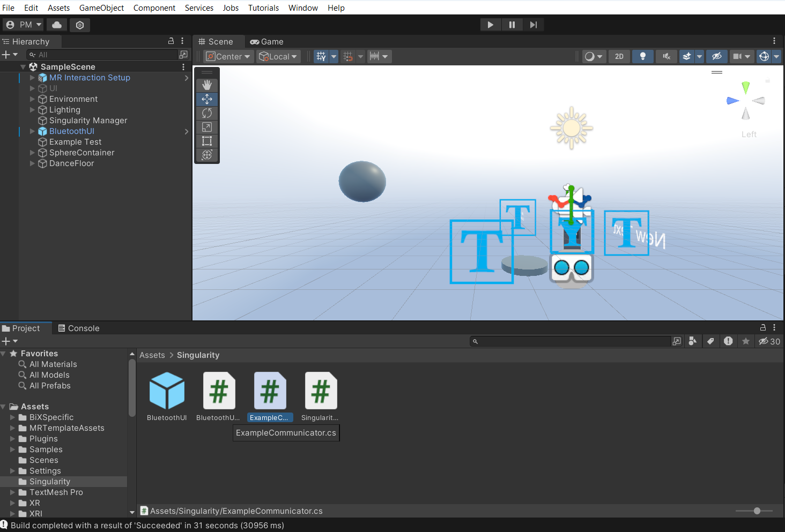
Task: Open the Component menu
Action: [x=154, y=8]
